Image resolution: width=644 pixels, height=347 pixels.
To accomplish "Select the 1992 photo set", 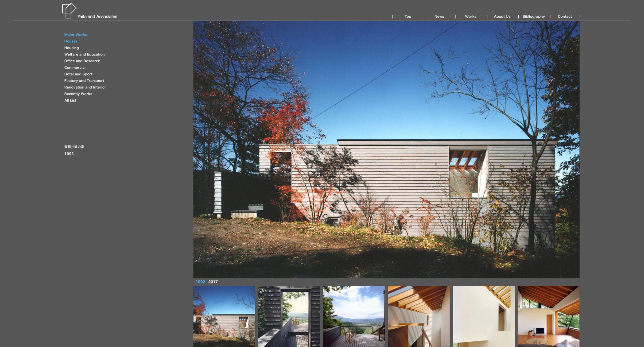I will 200,282.
